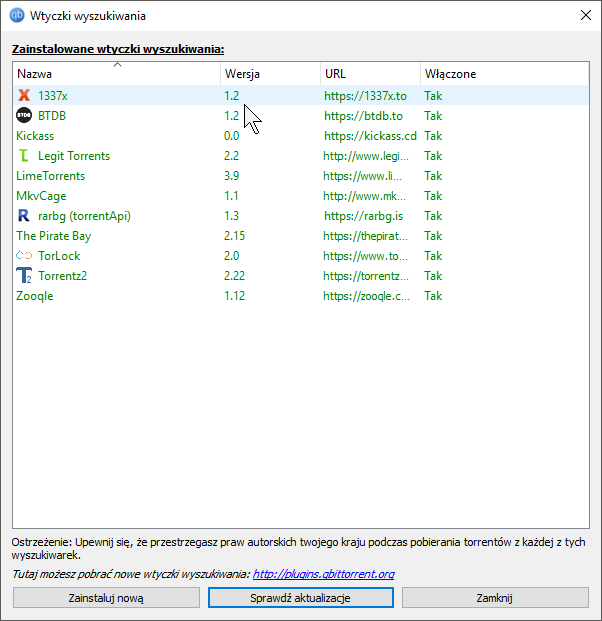Click the Legit Torrents green icon
This screenshot has width=602, height=621.
[x=24, y=156]
